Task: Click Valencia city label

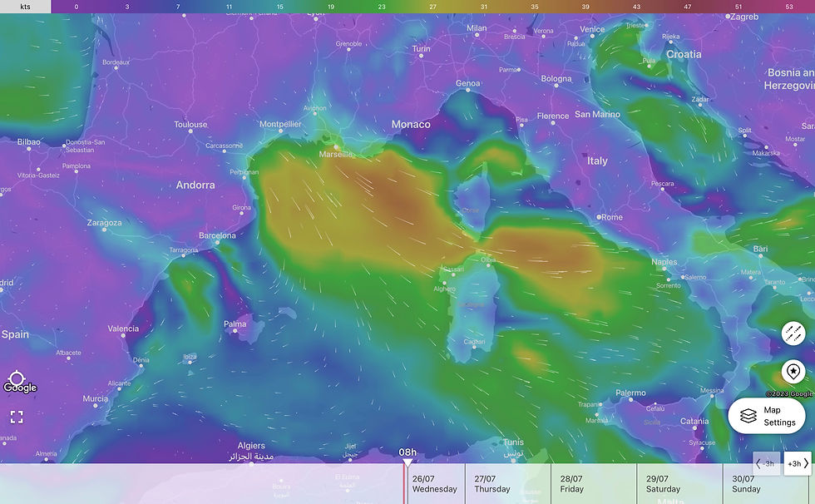Action: (123, 329)
